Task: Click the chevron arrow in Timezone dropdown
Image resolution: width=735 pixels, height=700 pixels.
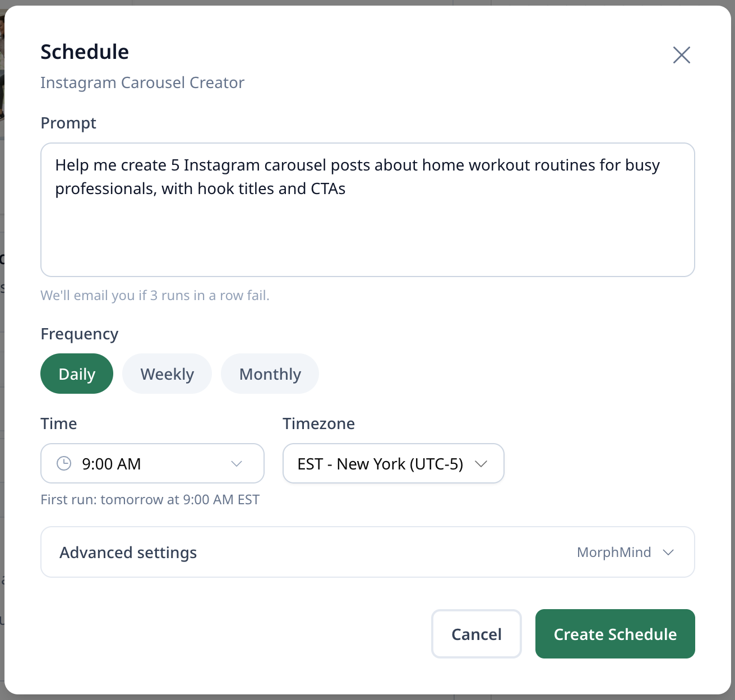Action: (x=480, y=464)
